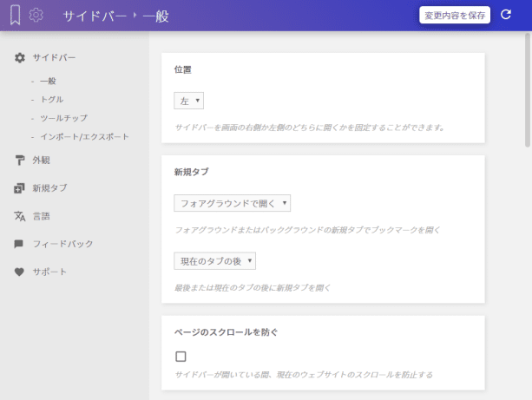The image size is (532, 400).
Task: Click the new tab icon beside 新規タブ
Action: [19, 188]
